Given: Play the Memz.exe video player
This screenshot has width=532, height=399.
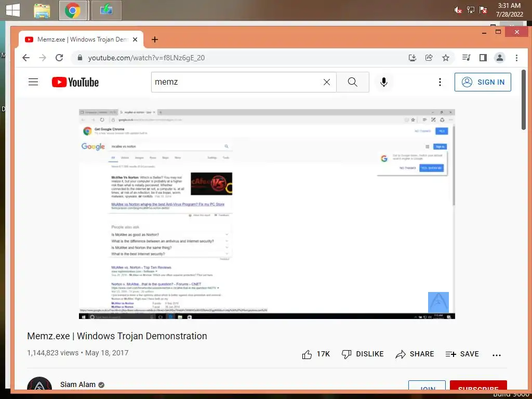Looking at the screenshot, I should [267, 214].
